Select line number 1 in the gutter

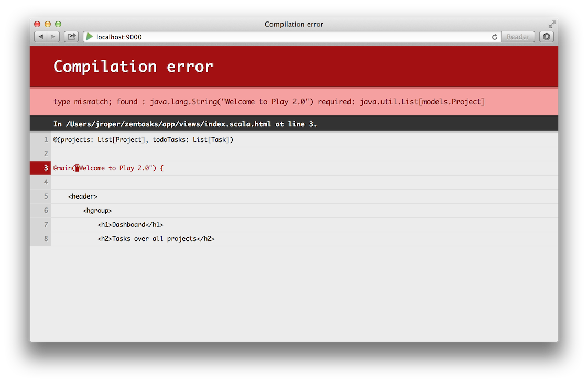pyautogui.click(x=46, y=140)
